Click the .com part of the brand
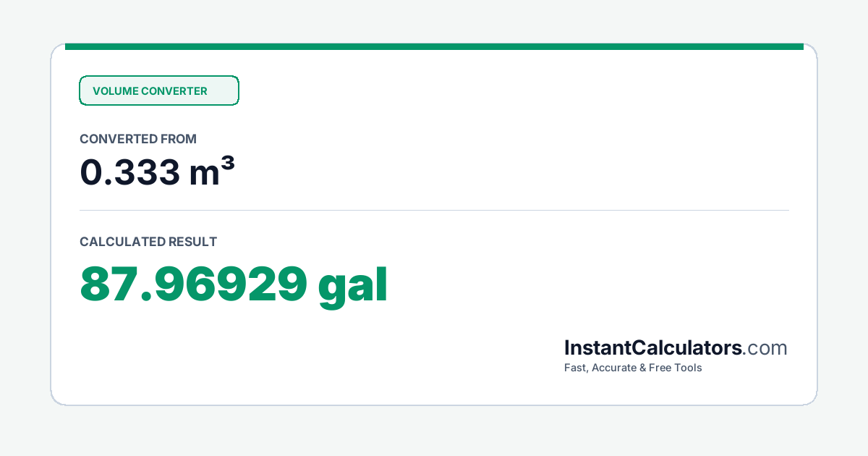Image resolution: width=868 pixels, height=456 pixels. 765,348
